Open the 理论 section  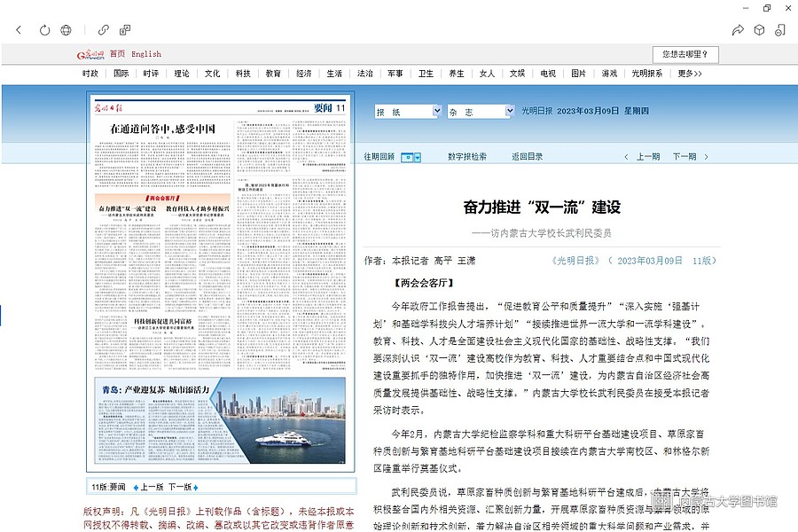[x=182, y=74]
